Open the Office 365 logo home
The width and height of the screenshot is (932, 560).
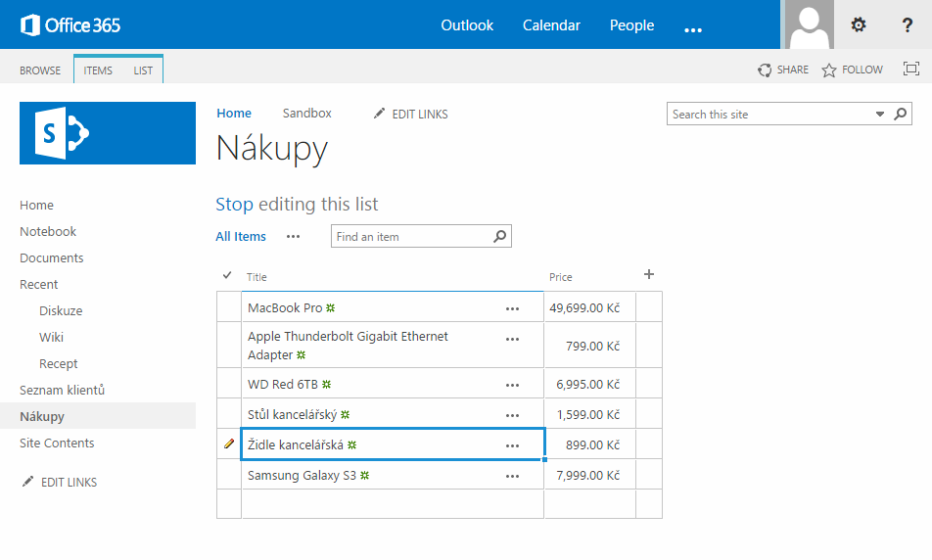pos(70,25)
